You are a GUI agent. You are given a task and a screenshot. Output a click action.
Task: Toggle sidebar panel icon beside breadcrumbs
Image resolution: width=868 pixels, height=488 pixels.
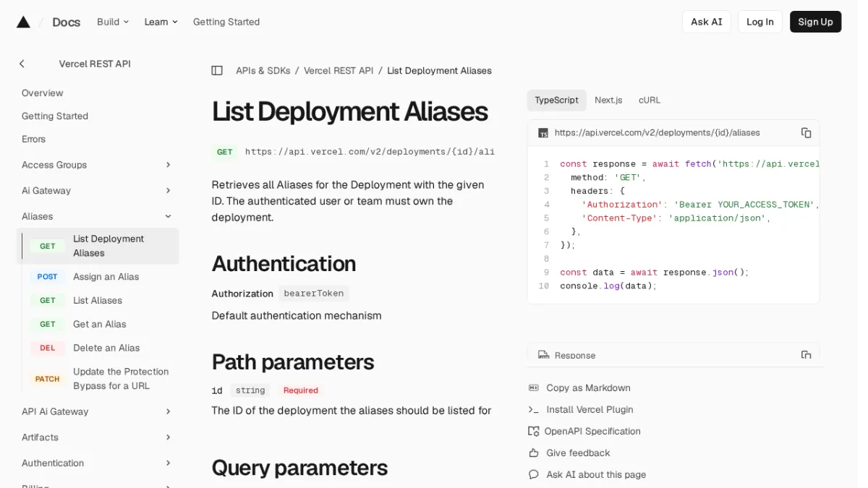pos(217,71)
